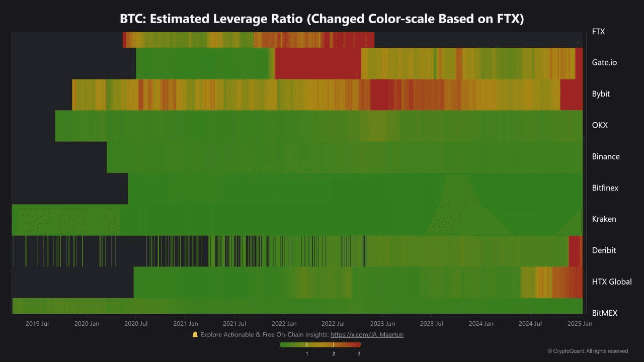Click the 2023 Jan axis label
The height and width of the screenshot is (362, 644).
tap(383, 324)
